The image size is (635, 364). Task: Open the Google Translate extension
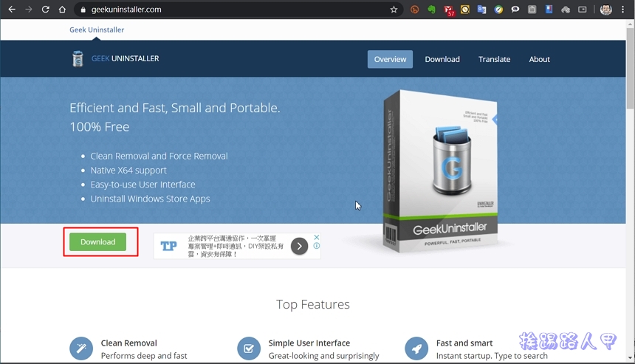[481, 10]
